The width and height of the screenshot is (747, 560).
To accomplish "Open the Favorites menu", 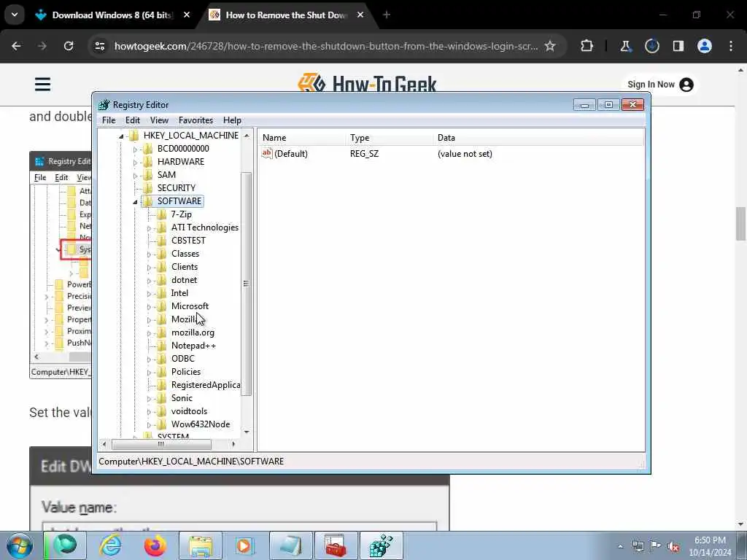I will coord(196,120).
